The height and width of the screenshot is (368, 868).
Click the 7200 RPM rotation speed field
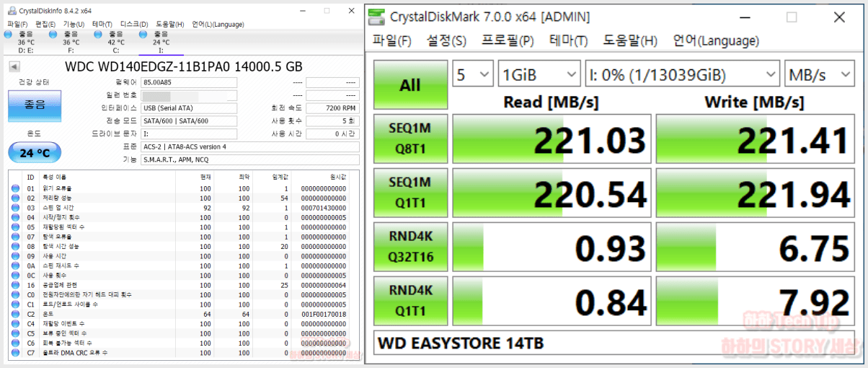pyautogui.click(x=332, y=108)
